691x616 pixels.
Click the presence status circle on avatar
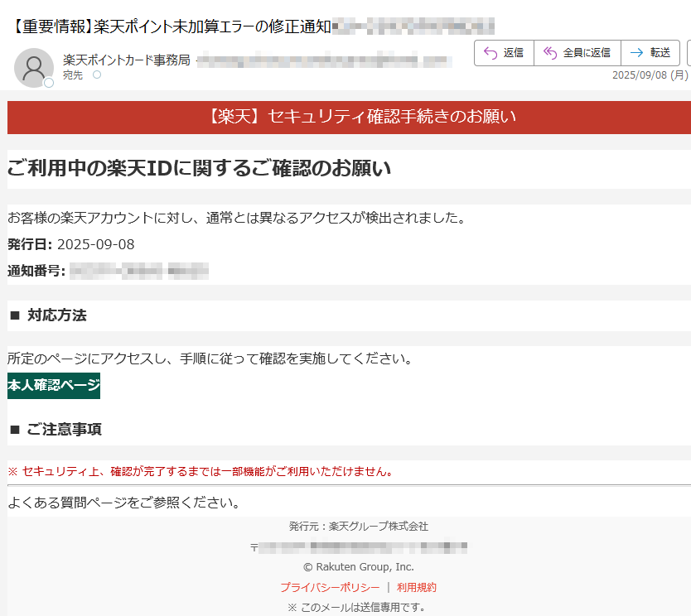click(49, 82)
